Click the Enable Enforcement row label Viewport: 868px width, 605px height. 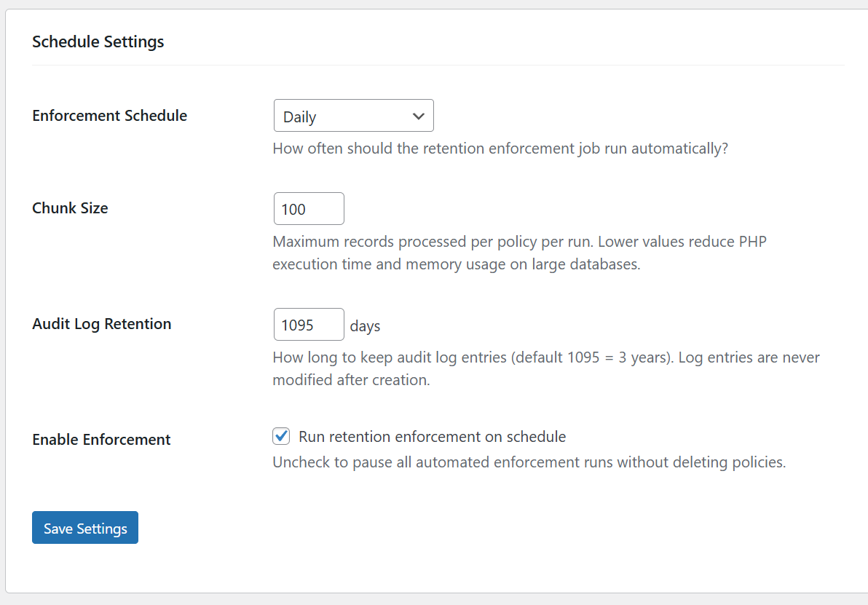point(101,440)
